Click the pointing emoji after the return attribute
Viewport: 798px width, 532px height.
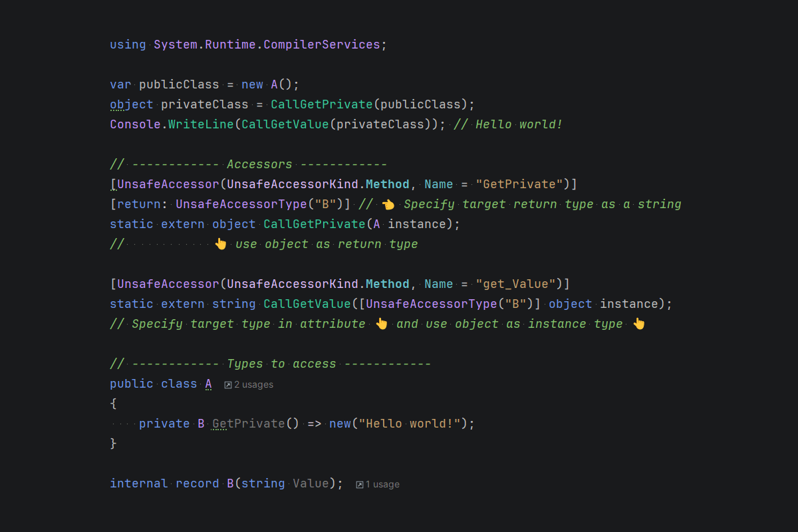[x=388, y=204]
